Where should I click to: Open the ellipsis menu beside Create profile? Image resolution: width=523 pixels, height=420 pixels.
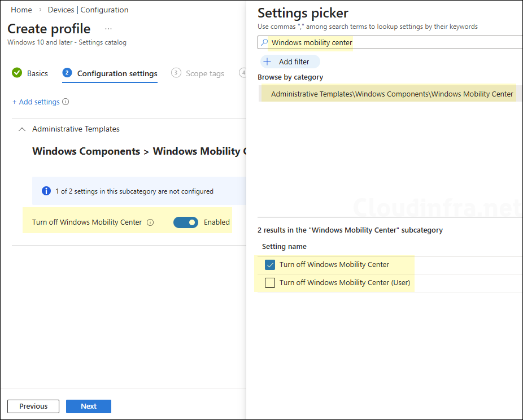point(108,28)
